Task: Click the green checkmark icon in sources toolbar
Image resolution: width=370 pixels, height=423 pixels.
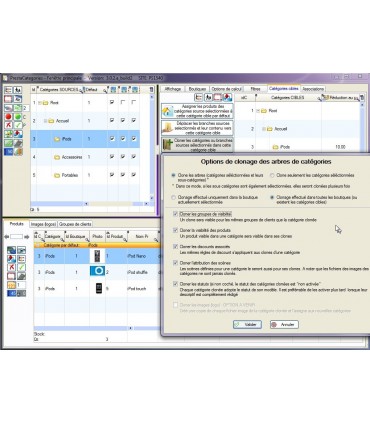Action: 18,125
